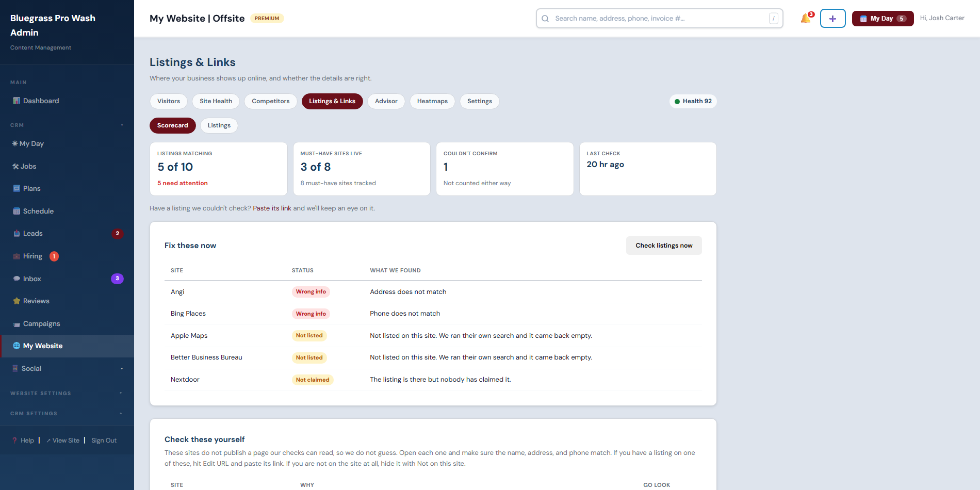The width and height of the screenshot is (980, 490).
Task: Click Sign Out link
Action: (104, 440)
